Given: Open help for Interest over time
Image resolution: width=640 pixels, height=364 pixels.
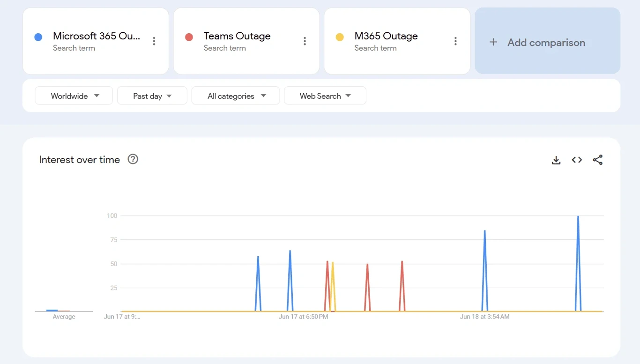Looking at the screenshot, I should point(133,159).
